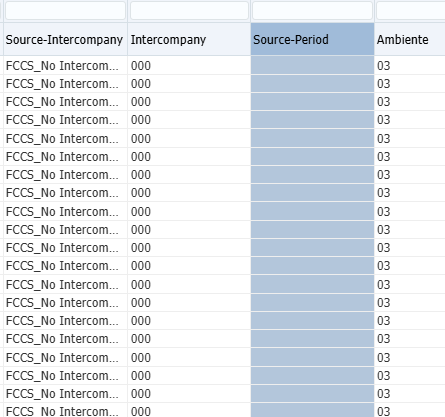Select last visible row Source-Period cell

coord(312,410)
